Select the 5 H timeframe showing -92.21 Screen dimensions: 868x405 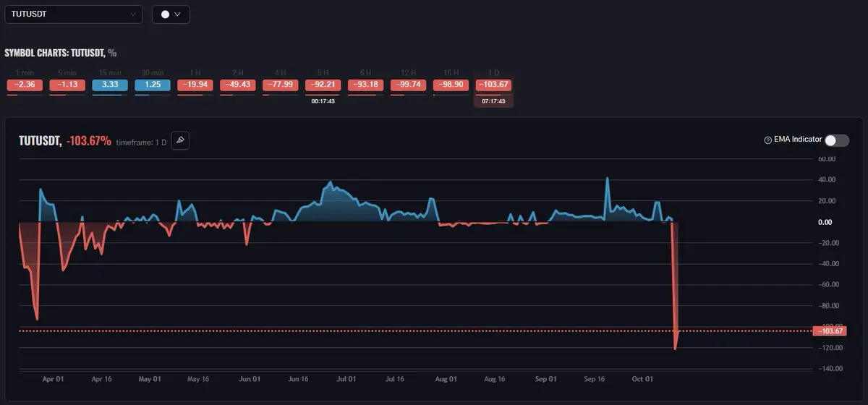[x=323, y=85]
